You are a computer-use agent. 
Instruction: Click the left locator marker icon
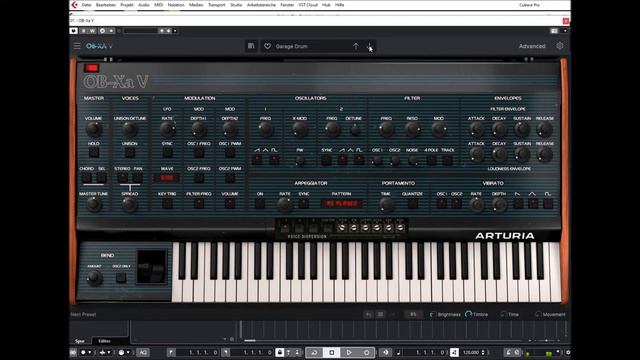171,352
